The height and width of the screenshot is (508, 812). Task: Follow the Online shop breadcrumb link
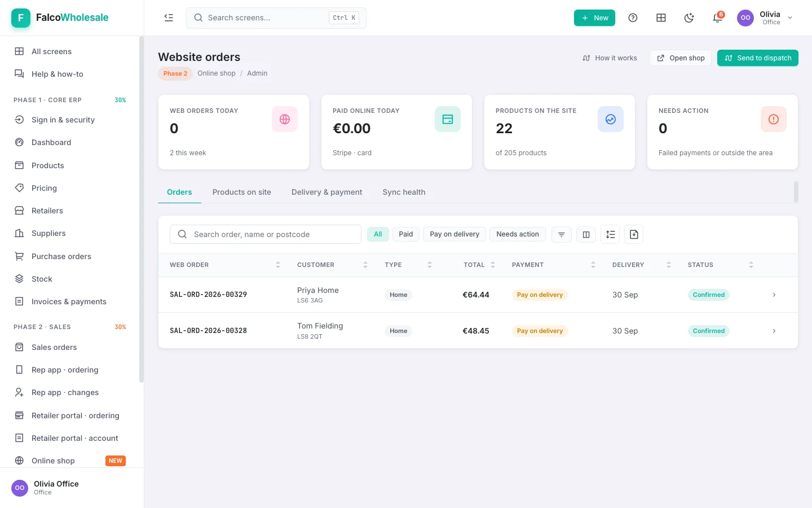coord(217,73)
